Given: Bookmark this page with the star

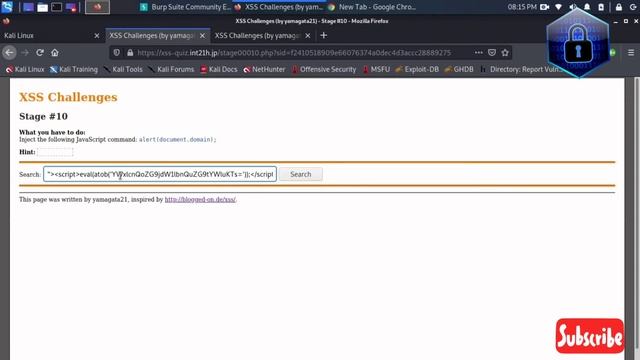Looking at the screenshot, I should coord(505,53).
